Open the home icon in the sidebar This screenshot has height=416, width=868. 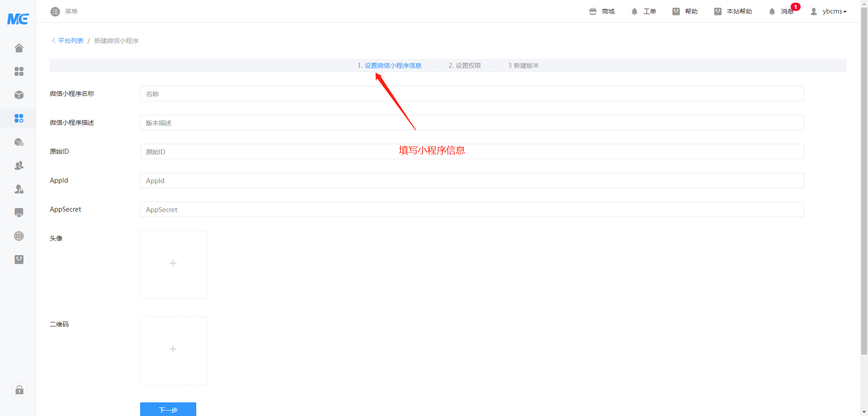pyautogui.click(x=19, y=48)
